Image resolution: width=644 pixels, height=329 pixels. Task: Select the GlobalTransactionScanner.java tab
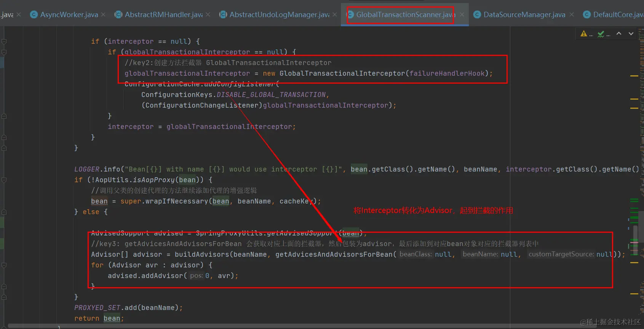coord(406,14)
